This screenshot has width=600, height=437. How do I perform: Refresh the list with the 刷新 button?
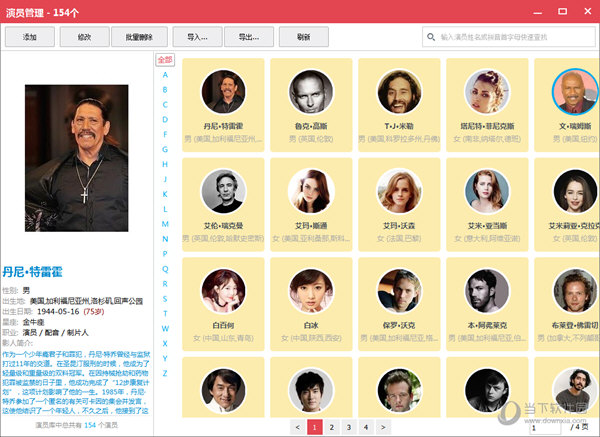[304, 37]
